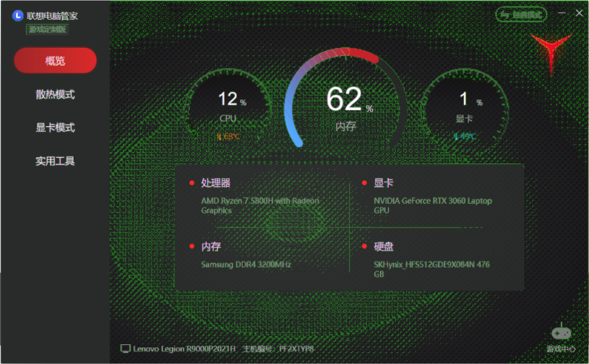The width and height of the screenshot is (589, 364).
Task: Click the red dot beside 处理器
Action: (191, 182)
